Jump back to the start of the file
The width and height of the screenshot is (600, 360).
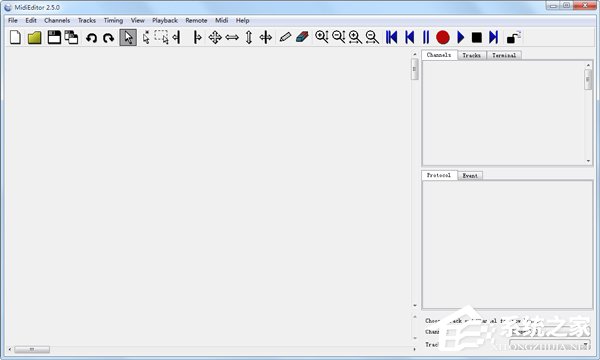click(x=391, y=37)
